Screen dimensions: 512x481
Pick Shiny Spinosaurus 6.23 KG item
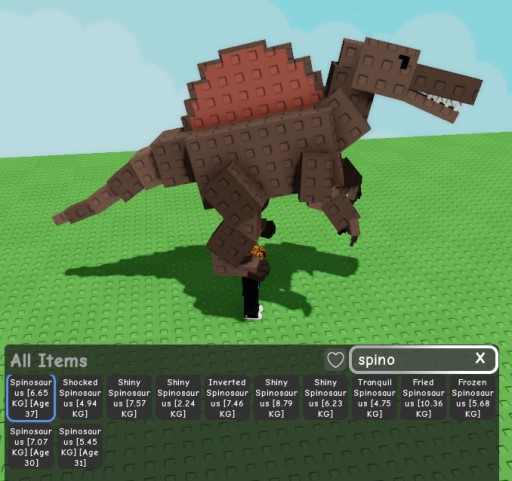pos(325,398)
